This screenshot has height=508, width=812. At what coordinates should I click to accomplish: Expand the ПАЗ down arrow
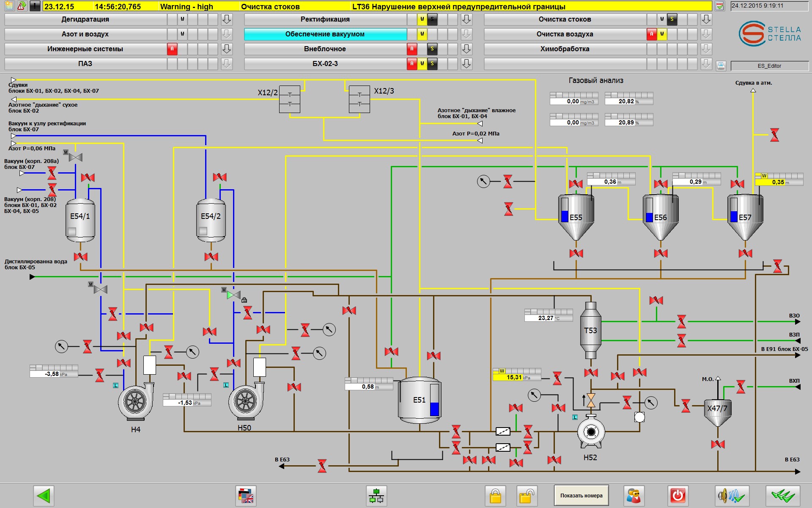(227, 63)
